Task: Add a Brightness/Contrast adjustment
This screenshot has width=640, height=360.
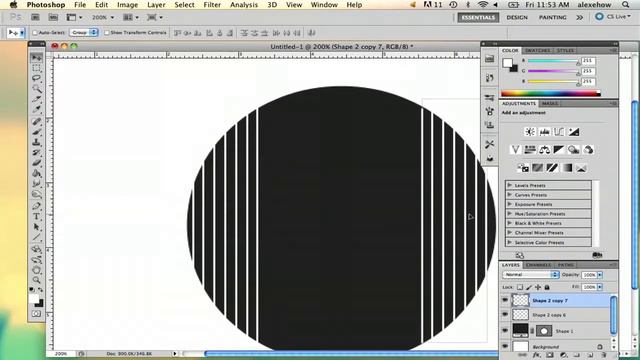Action: tap(530, 132)
